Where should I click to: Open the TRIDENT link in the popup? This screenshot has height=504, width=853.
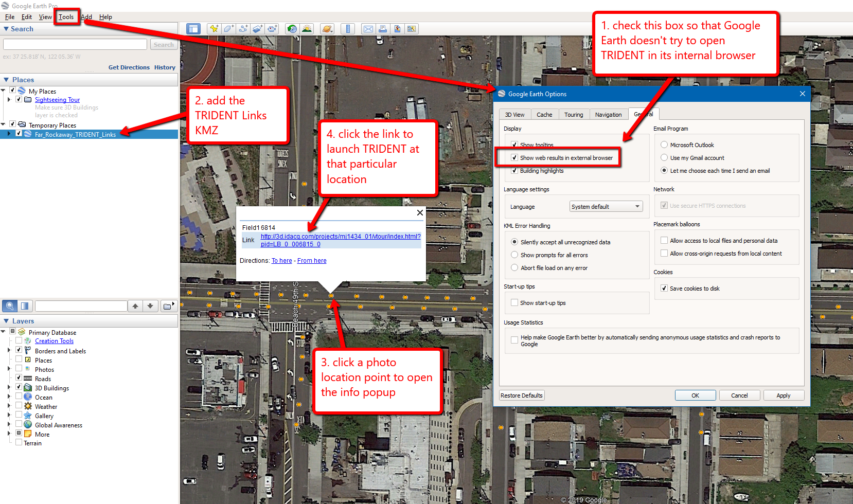click(341, 240)
